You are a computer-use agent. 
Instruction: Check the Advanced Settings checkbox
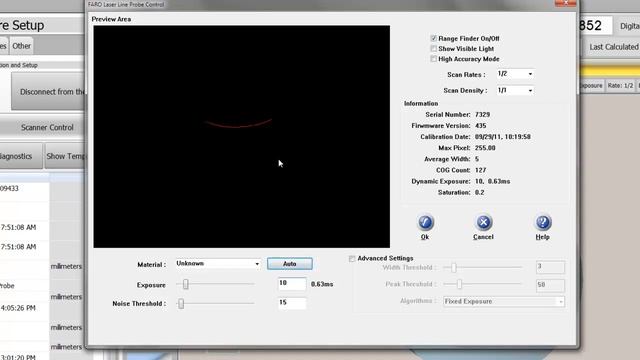coord(352,258)
